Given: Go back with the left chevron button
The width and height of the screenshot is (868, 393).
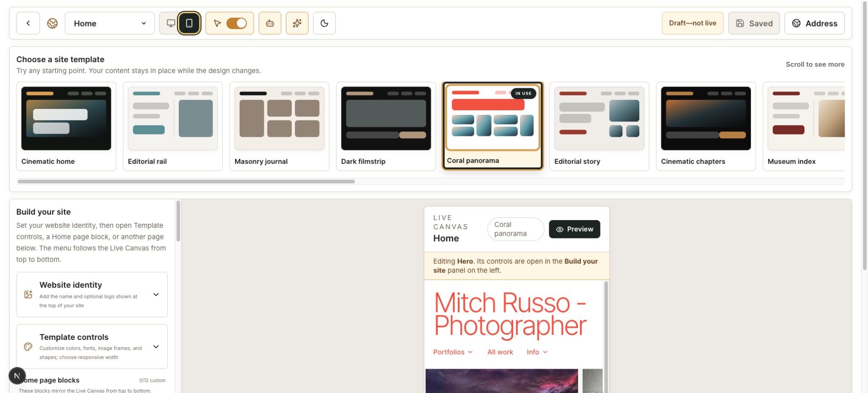Looking at the screenshot, I should [28, 23].
